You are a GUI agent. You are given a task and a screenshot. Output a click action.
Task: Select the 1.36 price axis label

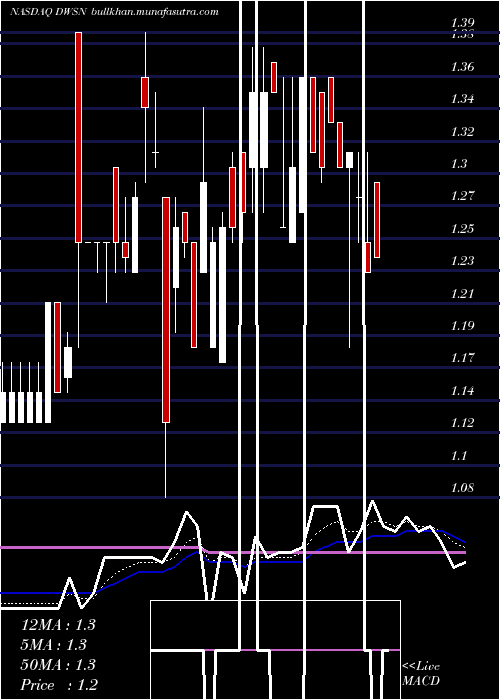[462, 67]
